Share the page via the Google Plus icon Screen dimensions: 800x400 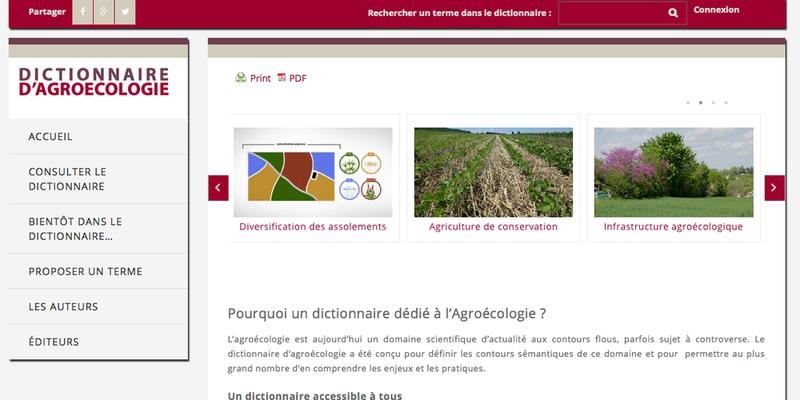click(x=104, y=12)
